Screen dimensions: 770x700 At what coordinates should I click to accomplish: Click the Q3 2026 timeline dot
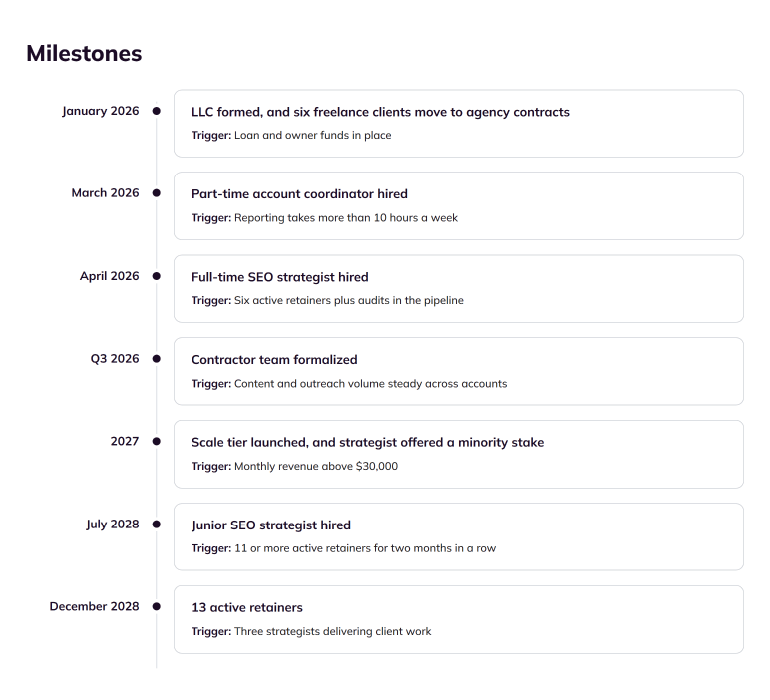pos(157,359)
